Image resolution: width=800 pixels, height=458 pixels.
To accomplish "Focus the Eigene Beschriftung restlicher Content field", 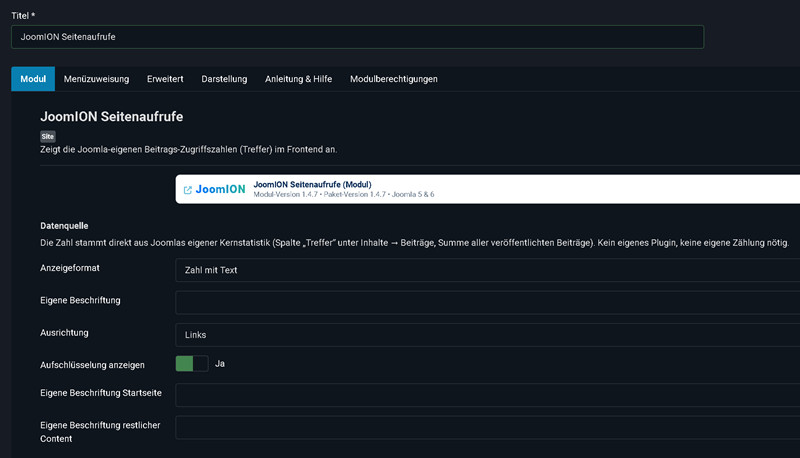I will pos(487,427).
